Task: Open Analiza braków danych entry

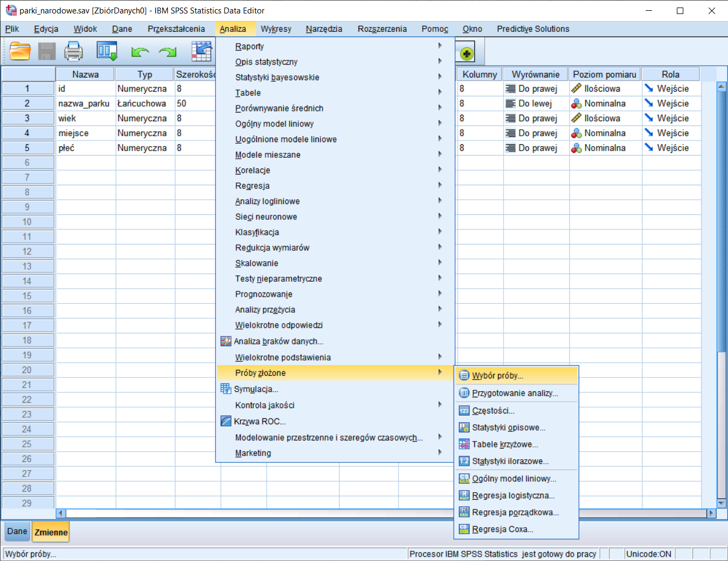Action: (335, 341)
